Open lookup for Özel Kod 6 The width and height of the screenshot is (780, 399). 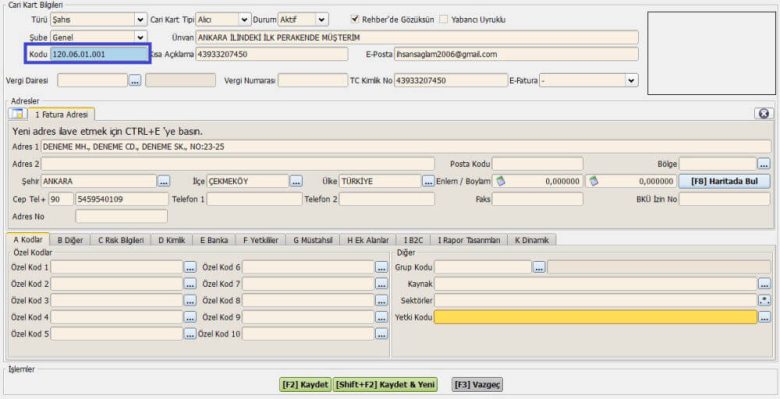pos(382,267)
